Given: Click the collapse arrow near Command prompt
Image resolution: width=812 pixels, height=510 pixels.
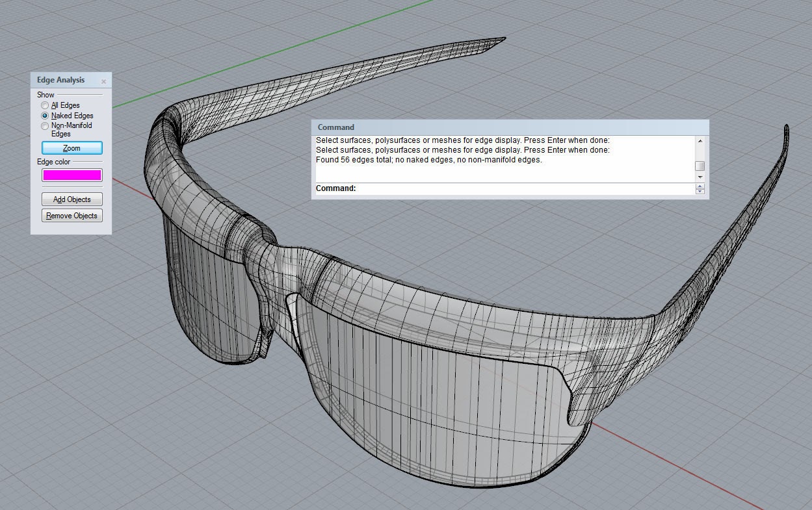Looking at the screenshot, I should [700, 186].
